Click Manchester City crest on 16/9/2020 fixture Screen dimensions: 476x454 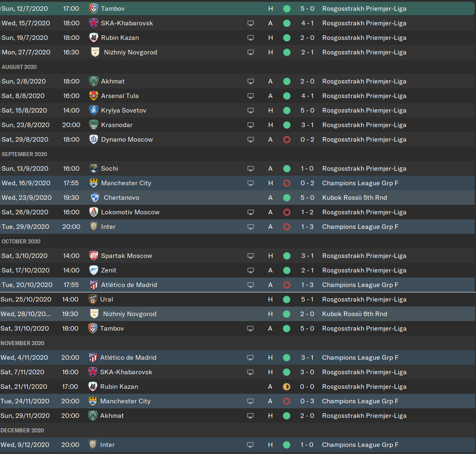coord(94,183)
